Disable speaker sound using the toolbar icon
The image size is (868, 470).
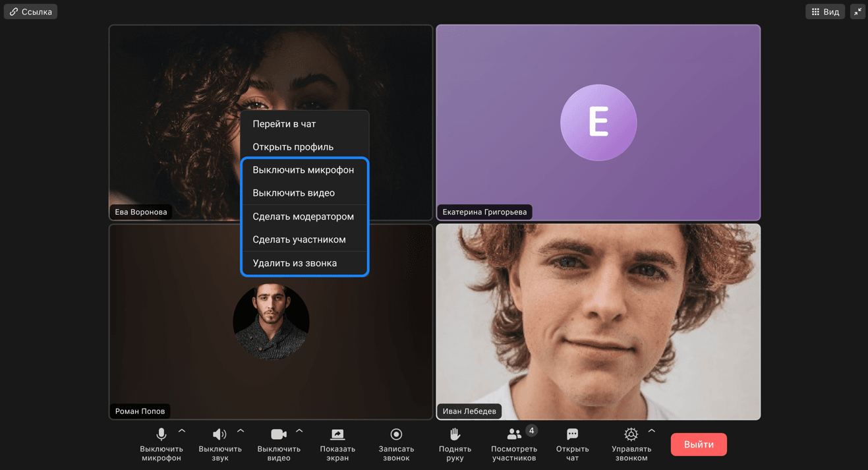(x=219, y=443)
